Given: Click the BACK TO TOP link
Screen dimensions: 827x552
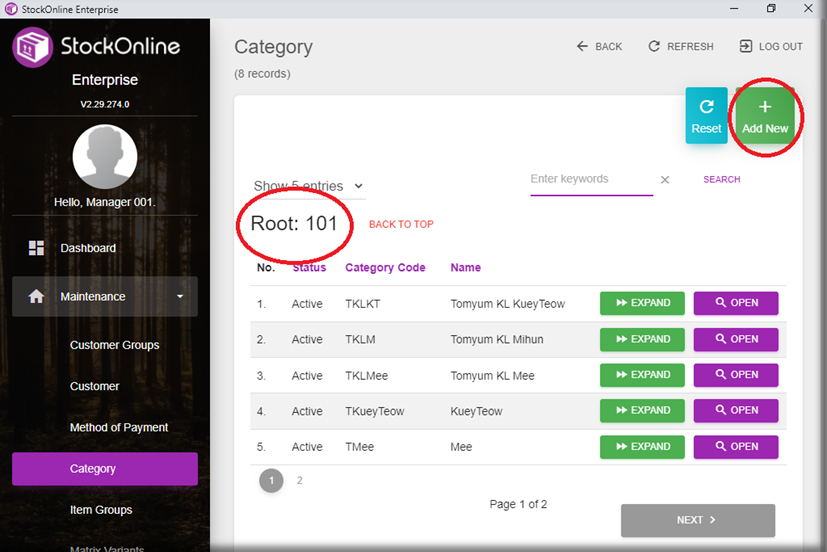Looking at the screenshot, I should (401, 225).
